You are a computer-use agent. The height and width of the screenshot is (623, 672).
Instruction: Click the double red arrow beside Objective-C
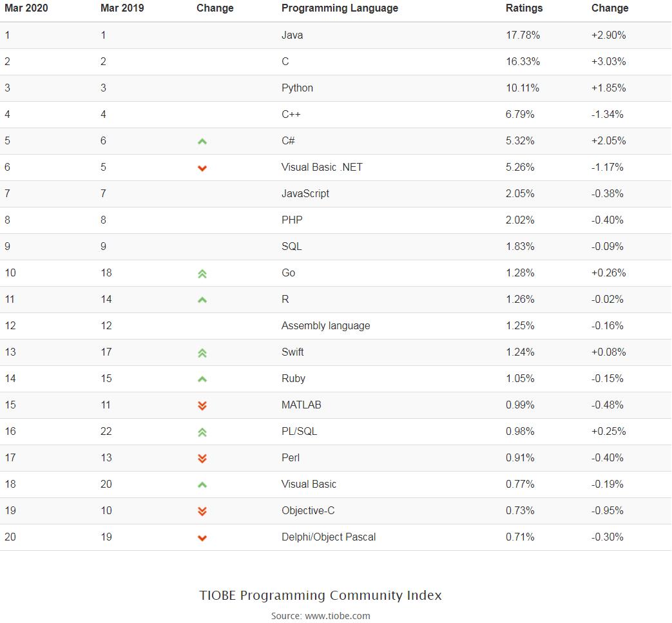pyautogui.click(x=202, y=512)
